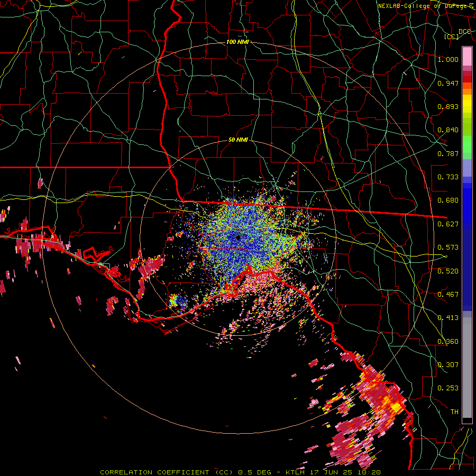The image size is (476, 476).
Task: Click the bright green color bar segment
Action: pos(467,144)
